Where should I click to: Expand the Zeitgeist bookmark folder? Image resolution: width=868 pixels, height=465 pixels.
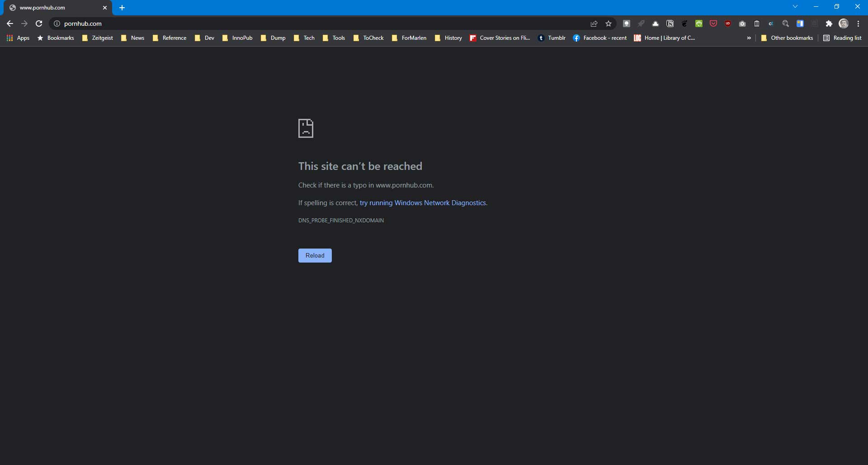[x=97, y=38]
